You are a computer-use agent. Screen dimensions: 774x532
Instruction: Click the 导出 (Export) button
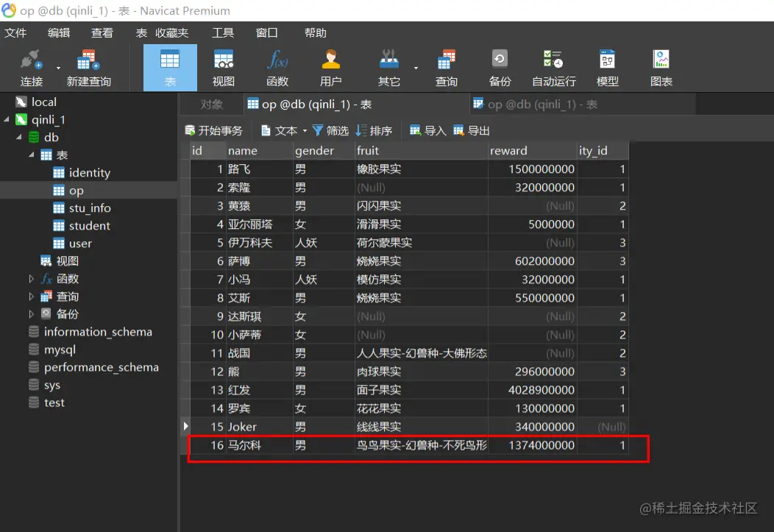point(471,130)
